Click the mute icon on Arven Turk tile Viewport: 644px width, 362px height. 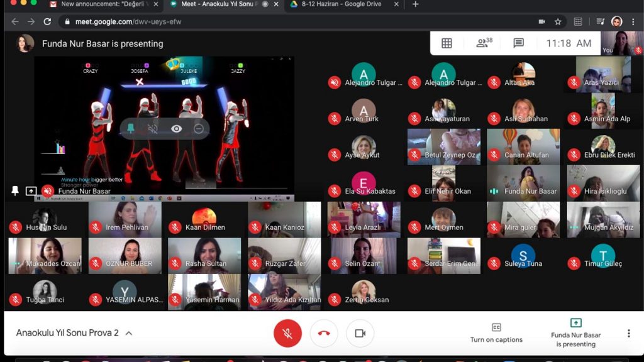(x=335, y=119)
